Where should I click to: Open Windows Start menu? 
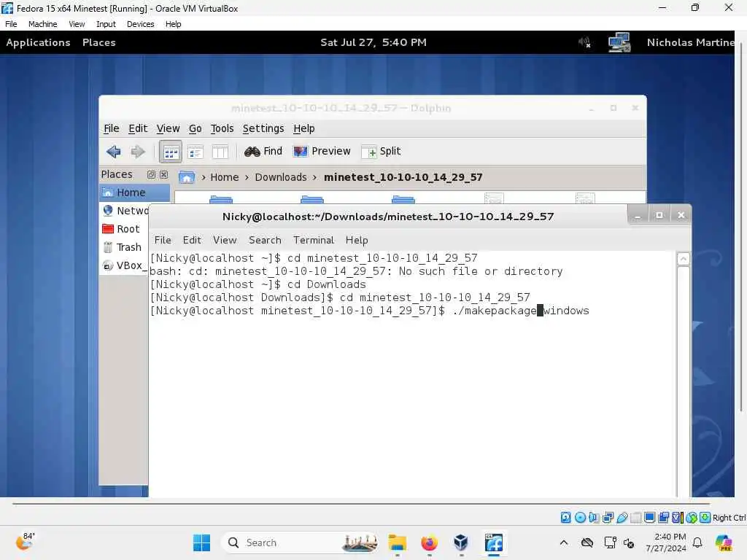[201, 542]
